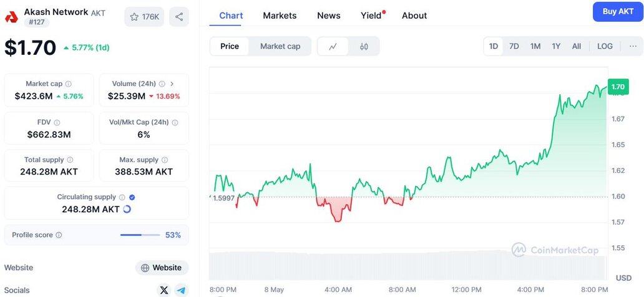Click the FDV info icon

pos(57,122)
